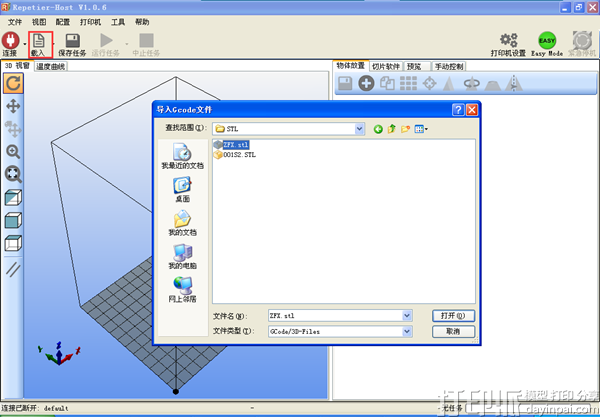Click the Kill Job (中止任务) stop icon
This screenshot has height=417, width=600.
pos(146,40)
